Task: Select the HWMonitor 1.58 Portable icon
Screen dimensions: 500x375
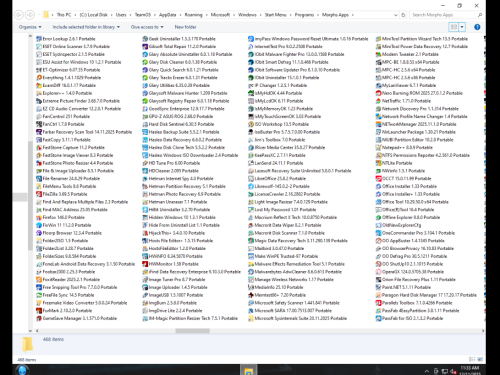Action: click(x=145, y=264)
